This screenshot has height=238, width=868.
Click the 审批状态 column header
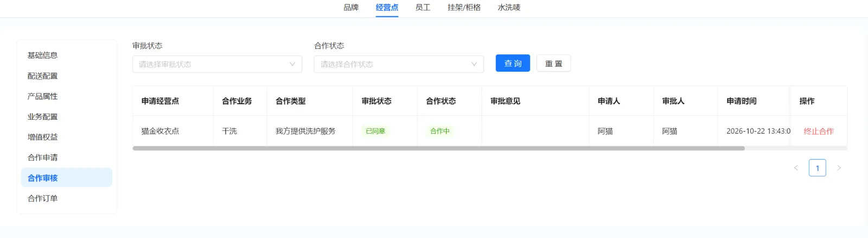(385, 101)
